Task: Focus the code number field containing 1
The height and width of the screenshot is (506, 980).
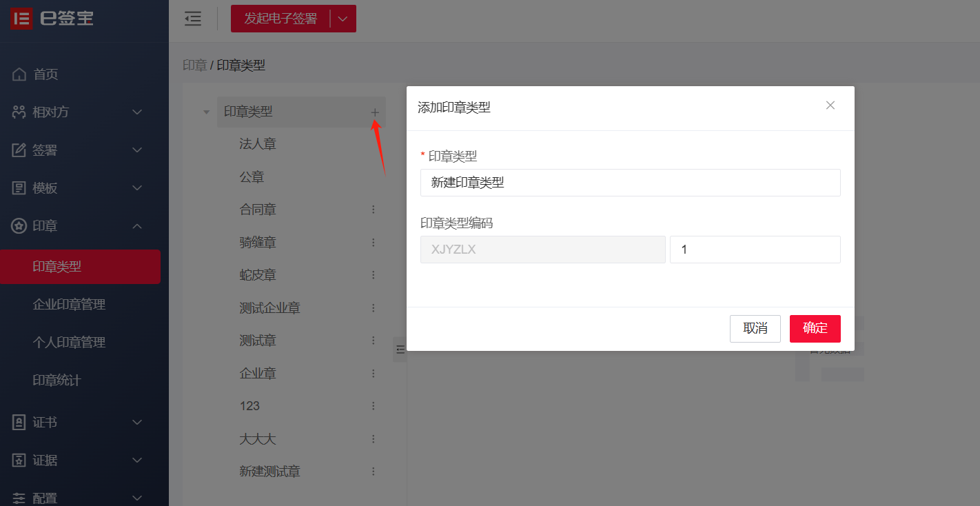Action: (755, 250)
